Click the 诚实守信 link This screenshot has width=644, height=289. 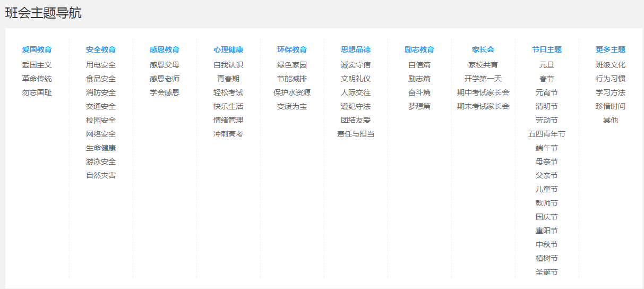[x=356, y=65]
